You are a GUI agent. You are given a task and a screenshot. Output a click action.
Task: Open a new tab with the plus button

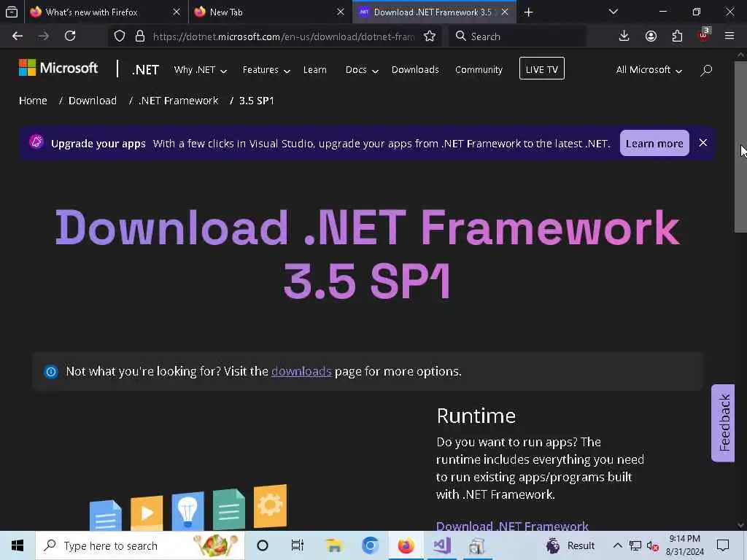(528, 12)
